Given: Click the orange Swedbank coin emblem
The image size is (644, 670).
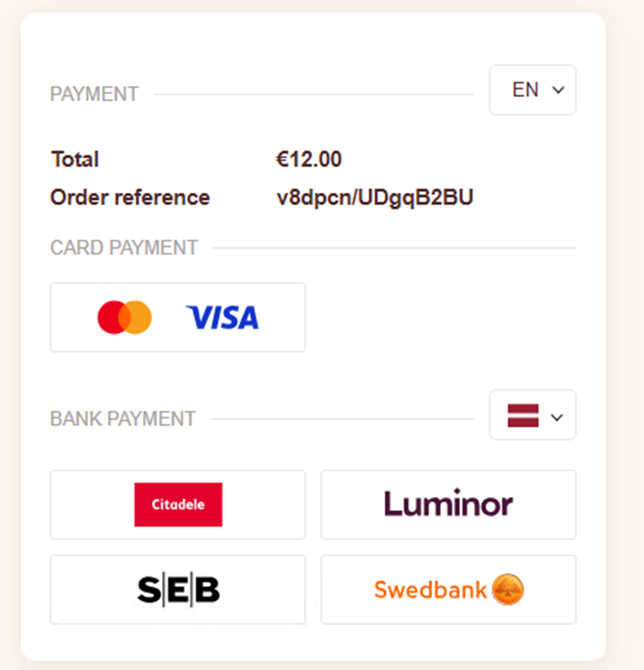Looking at the screenshot, I should click(x=507, y=590).
